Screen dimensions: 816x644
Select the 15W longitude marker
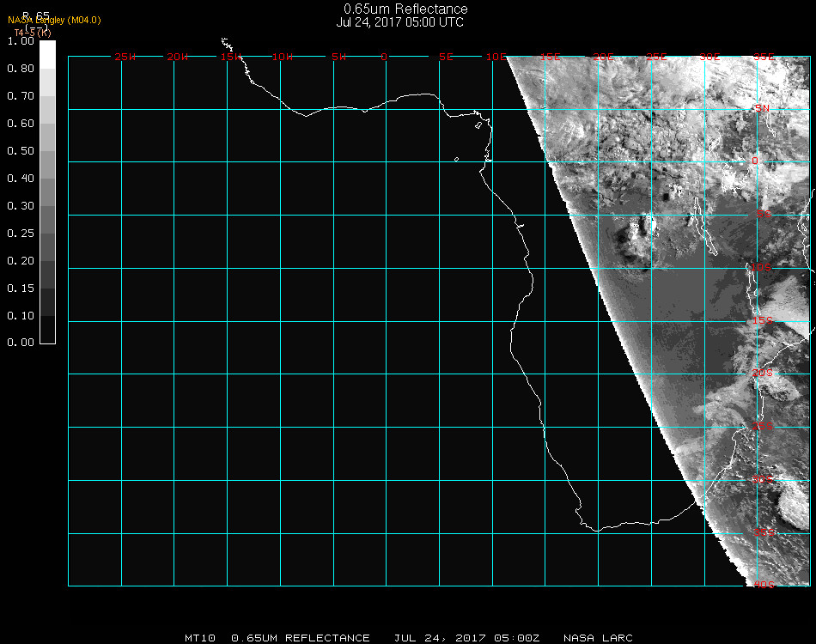[230, 57]
